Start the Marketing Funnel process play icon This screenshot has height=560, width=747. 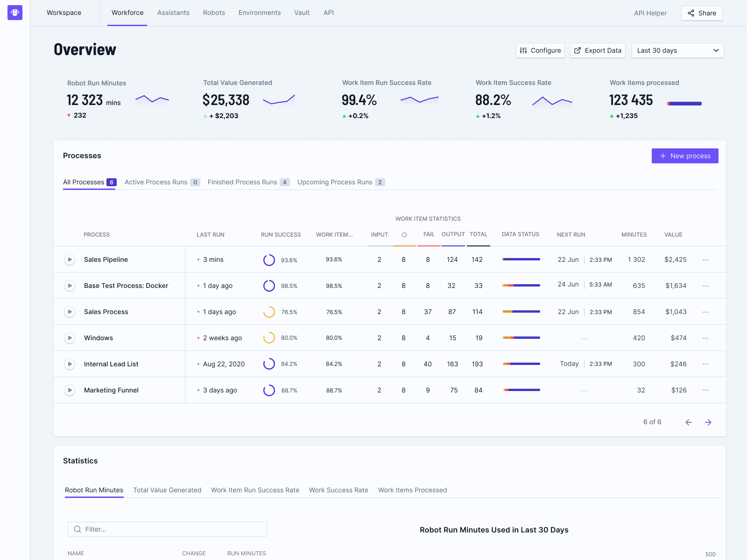[70, 390]
